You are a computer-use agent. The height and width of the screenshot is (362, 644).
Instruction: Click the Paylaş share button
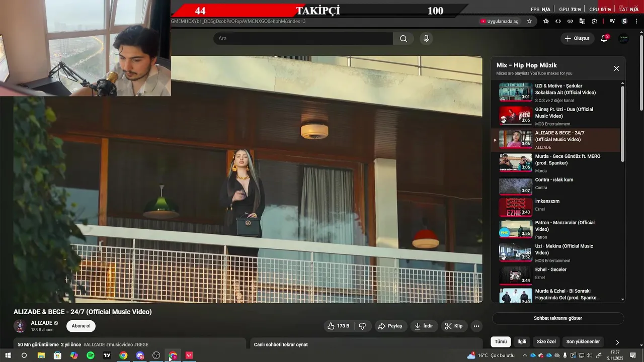pyautogui.click(x=390, y=326)
